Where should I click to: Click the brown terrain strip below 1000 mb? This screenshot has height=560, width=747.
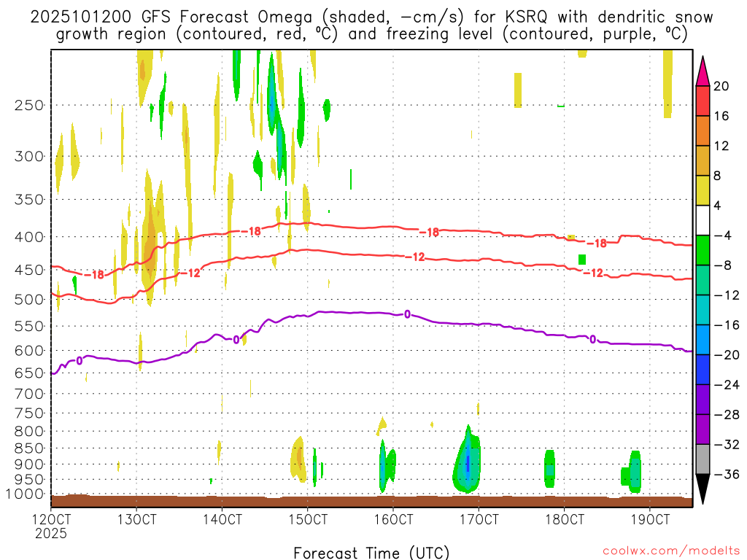(371, 502)
